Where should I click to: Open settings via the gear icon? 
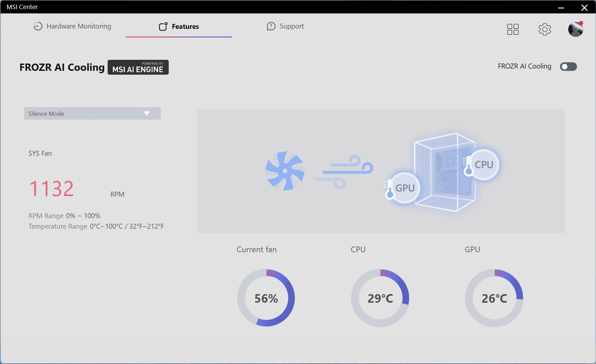coord(544,29)
